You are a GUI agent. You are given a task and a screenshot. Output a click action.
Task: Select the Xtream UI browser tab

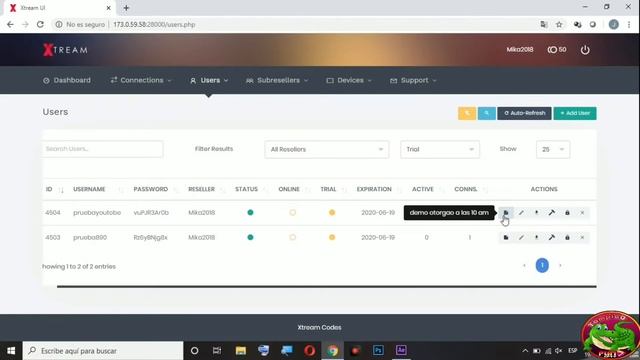60,8
